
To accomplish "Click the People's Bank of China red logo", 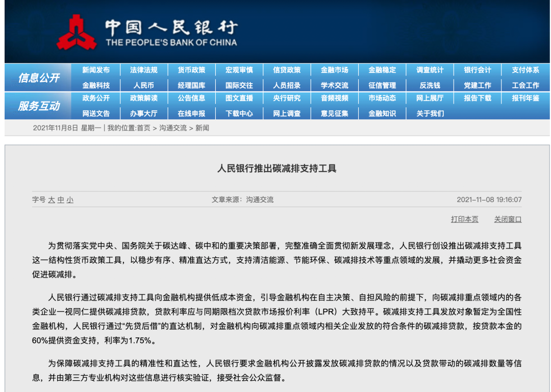I will [x=77, y=32].
